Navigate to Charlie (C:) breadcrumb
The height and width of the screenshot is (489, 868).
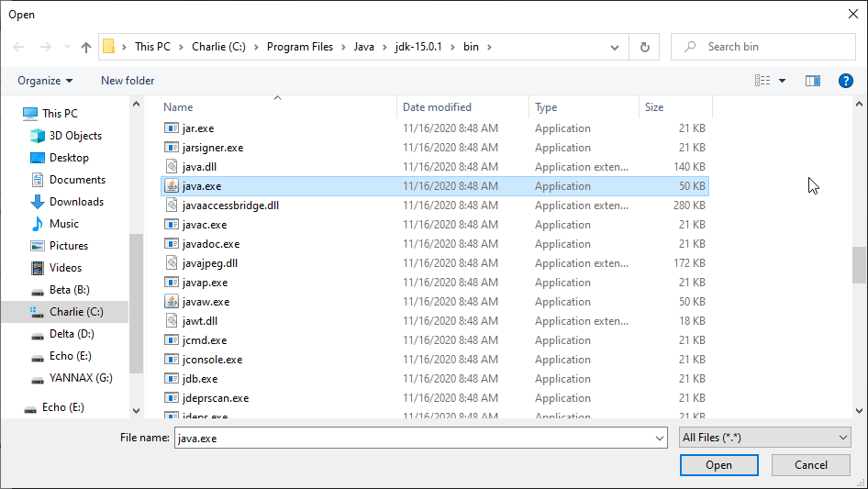(x=218, y=47)
